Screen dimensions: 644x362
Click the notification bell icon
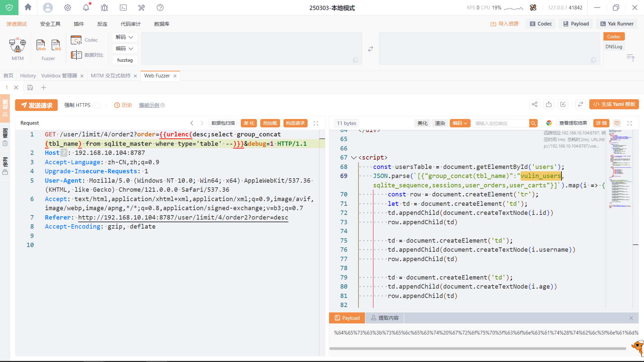pos(86,7)
